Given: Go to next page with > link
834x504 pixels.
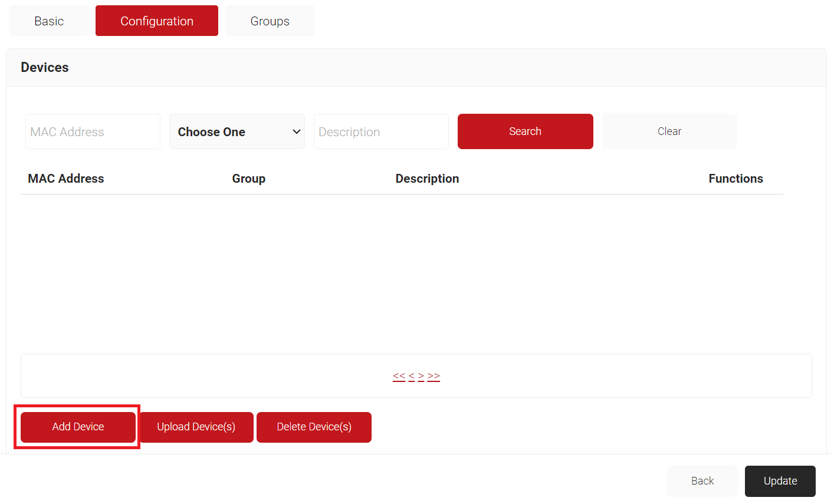Looking at the screenshot, I should [x=421, y=376].
